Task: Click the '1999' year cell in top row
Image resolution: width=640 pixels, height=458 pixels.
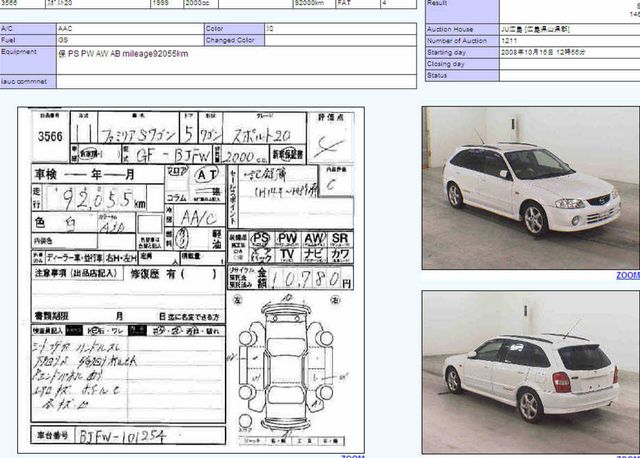Action: pos(167,4)
